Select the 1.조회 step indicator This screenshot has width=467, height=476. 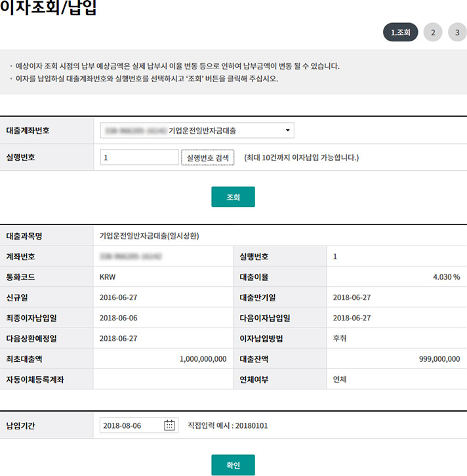[x=400, y=32]
